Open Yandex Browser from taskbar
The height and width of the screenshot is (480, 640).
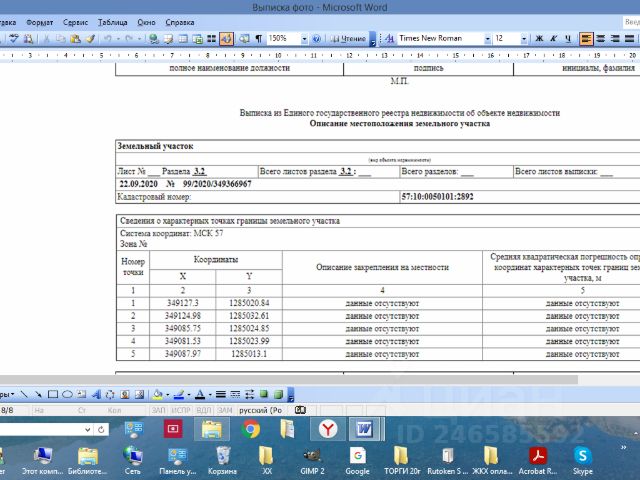327,429
